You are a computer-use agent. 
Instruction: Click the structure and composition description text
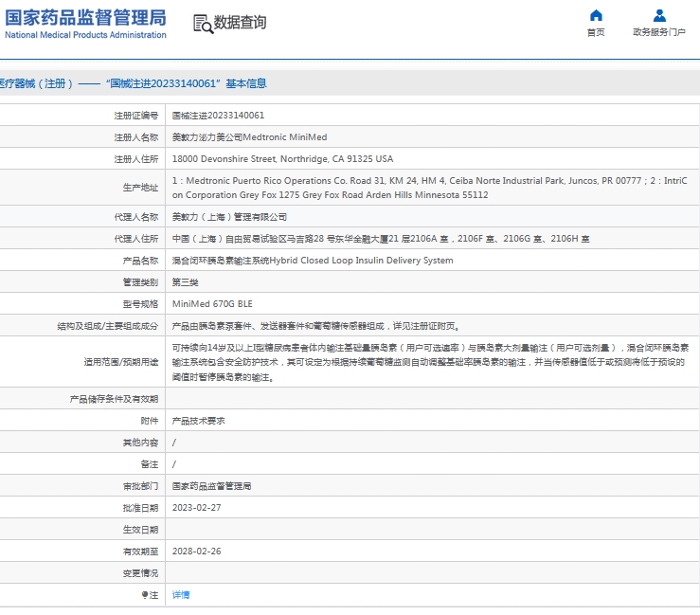click(x=316, y=326)
